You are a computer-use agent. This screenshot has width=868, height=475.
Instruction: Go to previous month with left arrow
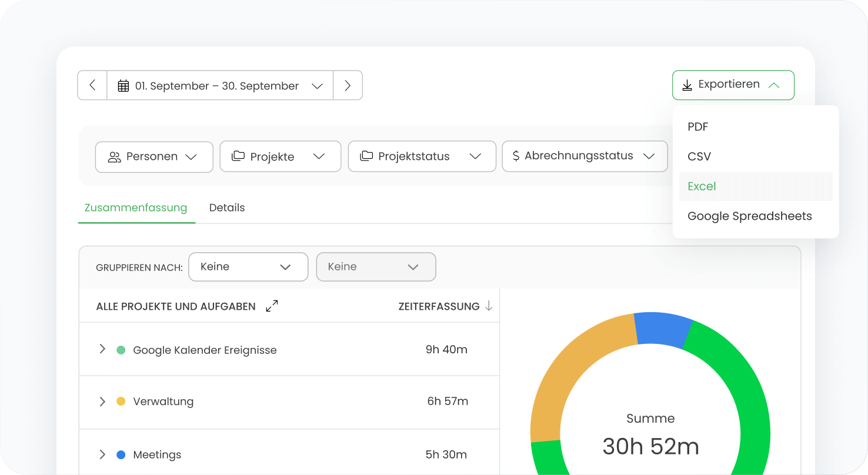pos(92,85)
